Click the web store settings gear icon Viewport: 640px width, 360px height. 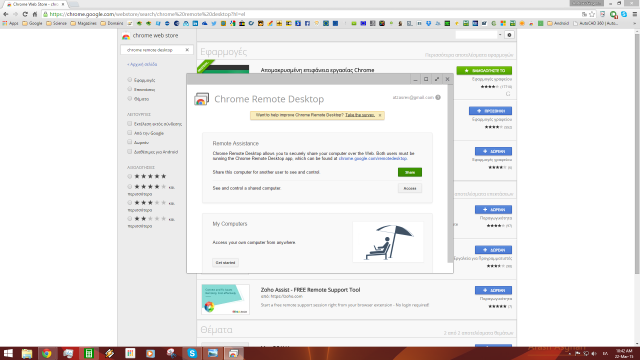(509, 35)
